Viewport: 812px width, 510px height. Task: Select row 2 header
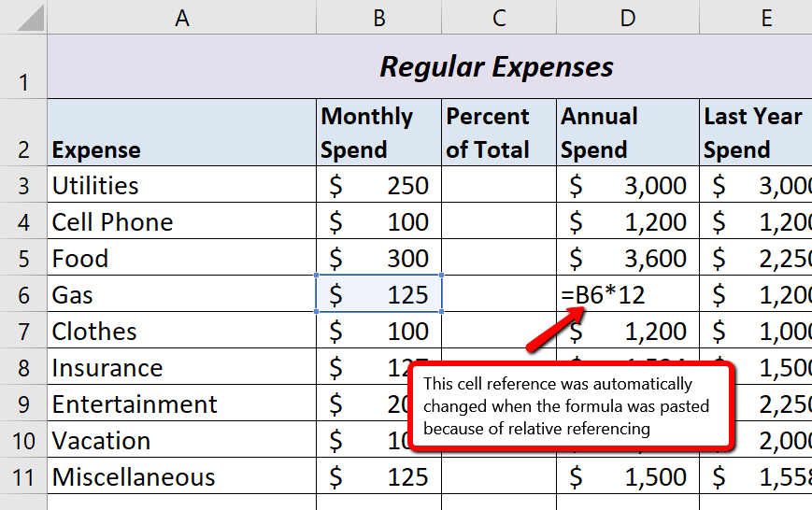point(23,132)
